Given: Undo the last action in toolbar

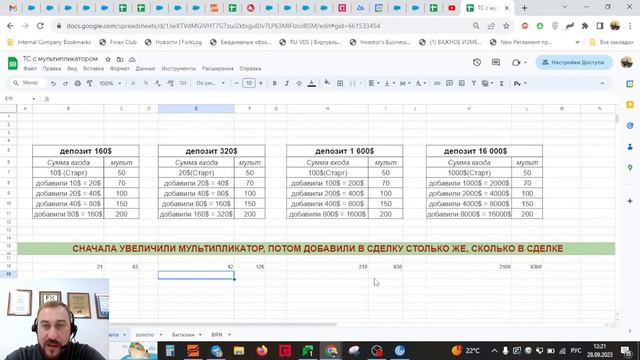Looking at the screenshot, I should pyautogui.click(x=53, y=83).
